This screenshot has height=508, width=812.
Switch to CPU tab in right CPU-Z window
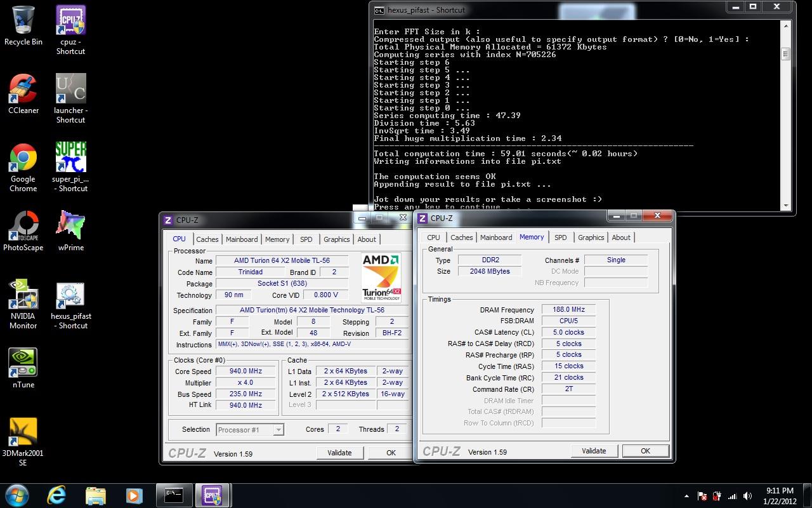coord(434,237)
